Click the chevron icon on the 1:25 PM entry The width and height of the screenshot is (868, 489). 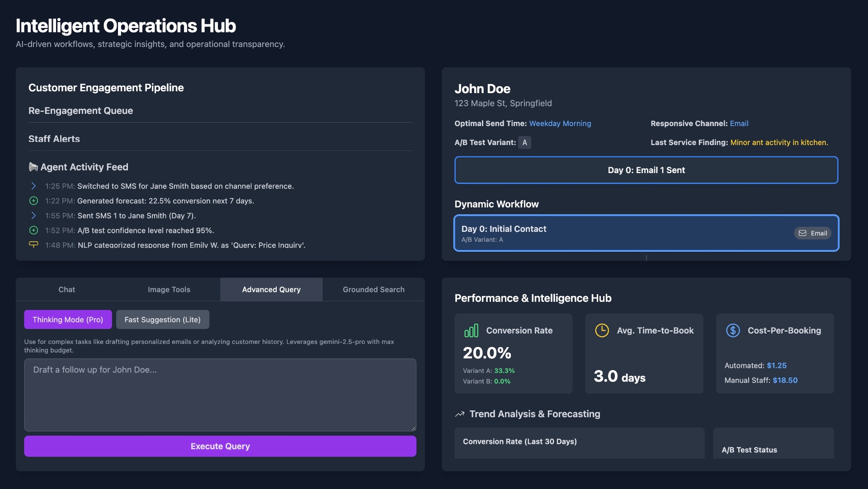[x=33, y=186]
